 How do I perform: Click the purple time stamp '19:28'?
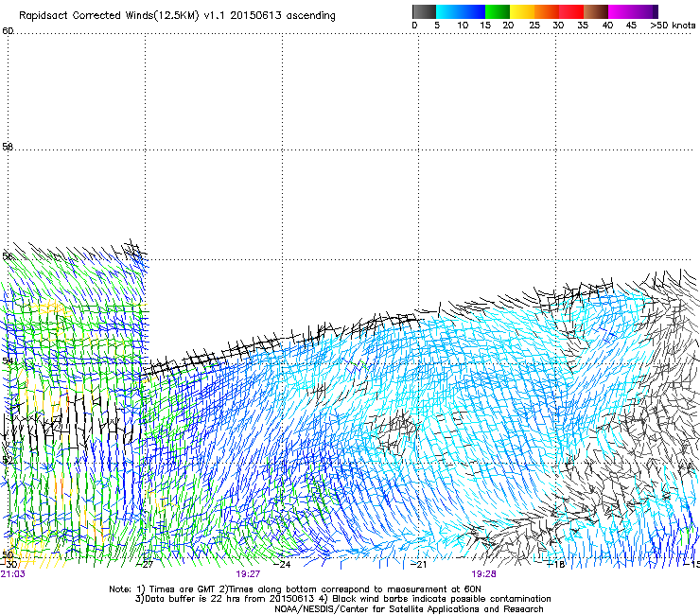tap(484, 574)
